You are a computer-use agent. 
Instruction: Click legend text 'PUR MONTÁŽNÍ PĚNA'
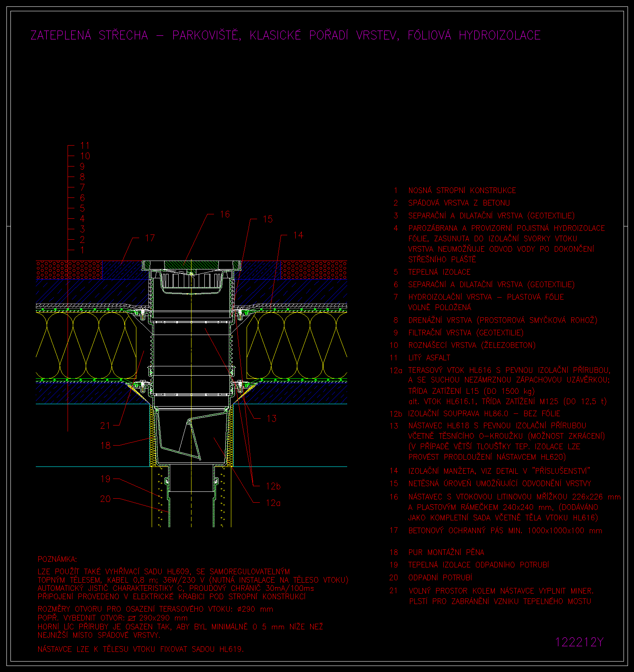pyautogui.click(x=447, y=552)
